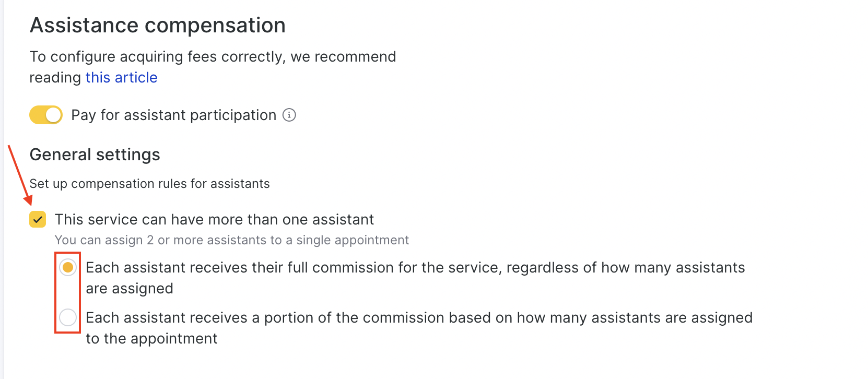The width and height of the screenshot is (868, 379).
Task: Disable the Pay for assistant participation toggle
Action: pos(46,115)
